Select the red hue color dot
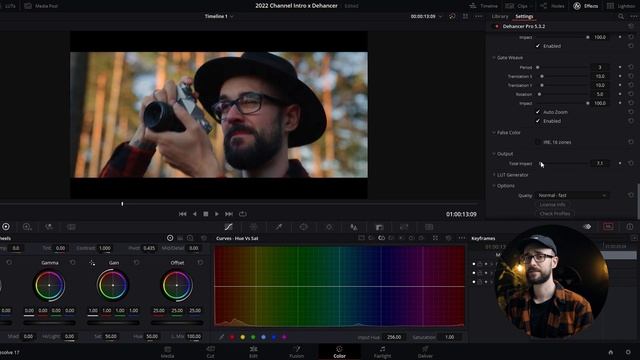 point(232,337)
